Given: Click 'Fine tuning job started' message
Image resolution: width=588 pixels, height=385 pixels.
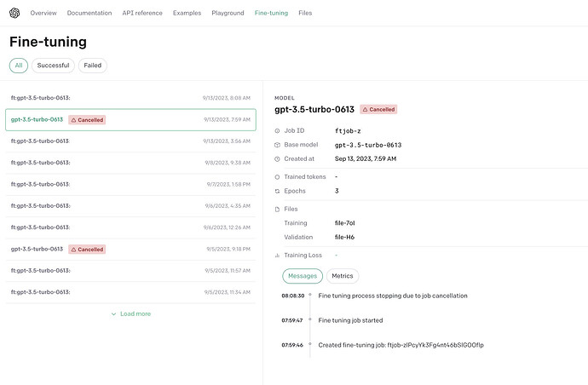Looking at the screenshot, I should coord(350,320).
